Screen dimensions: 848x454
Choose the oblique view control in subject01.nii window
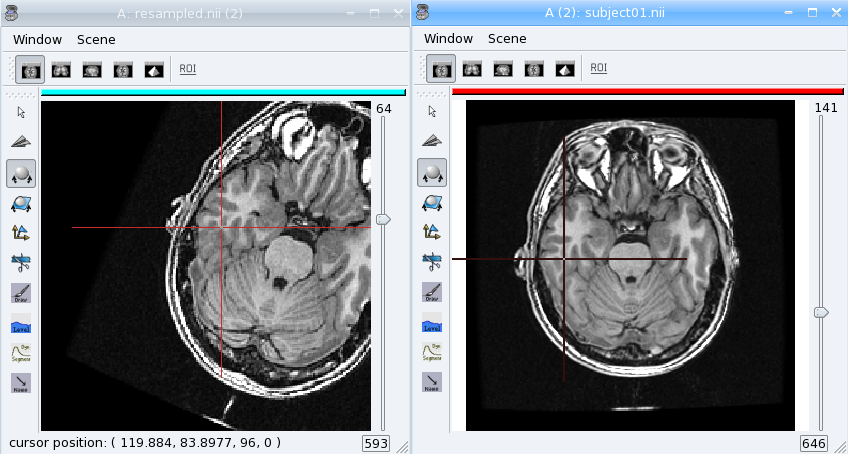pyautogui.click(x=432, y=201)
